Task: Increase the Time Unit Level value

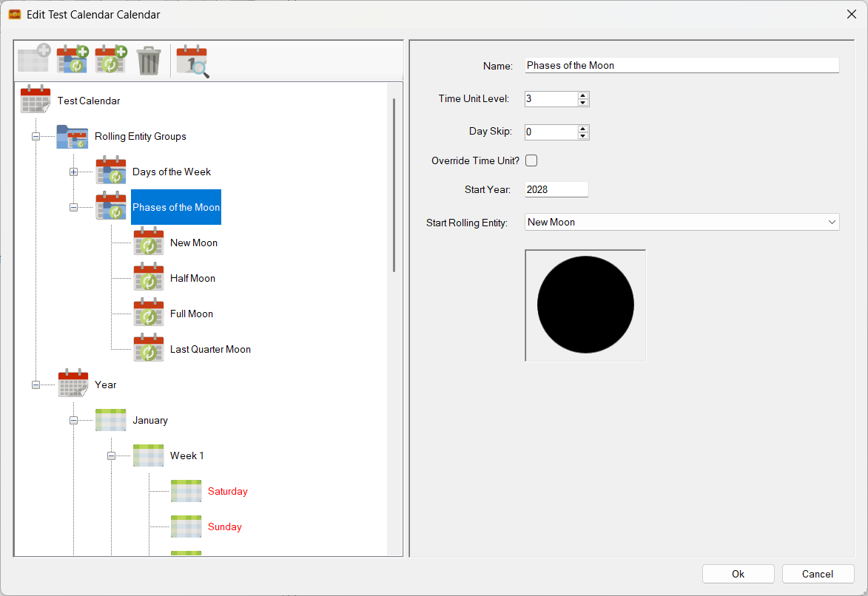Action: tap(583, 95)
